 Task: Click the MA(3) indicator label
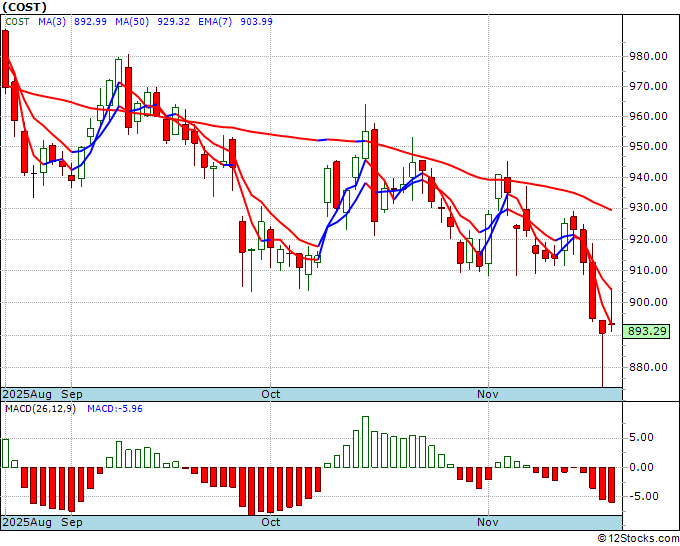[52, 22]
